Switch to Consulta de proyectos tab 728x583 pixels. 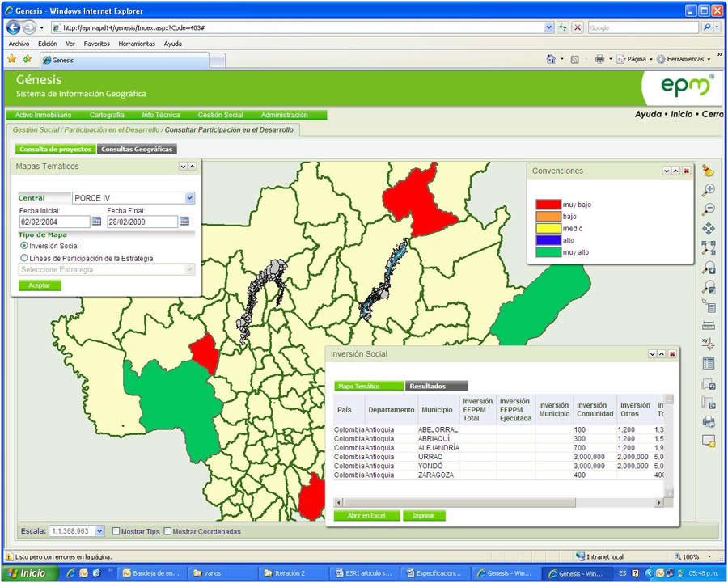56,149
